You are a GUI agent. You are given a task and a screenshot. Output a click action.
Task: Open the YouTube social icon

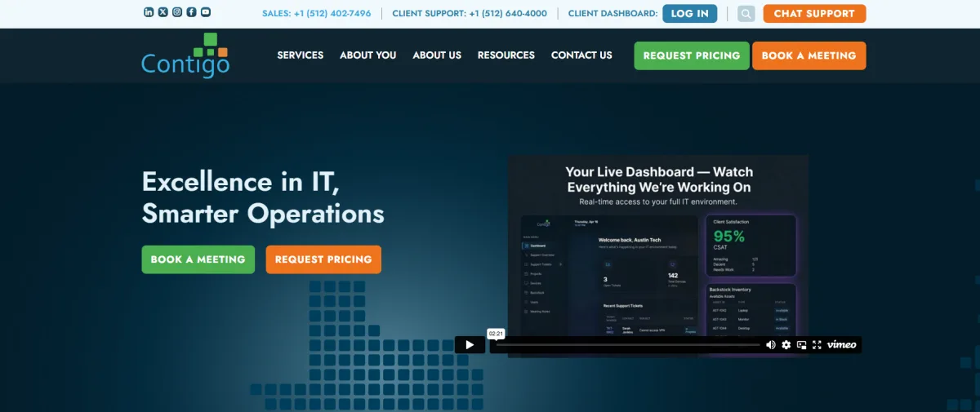[206, 12]
